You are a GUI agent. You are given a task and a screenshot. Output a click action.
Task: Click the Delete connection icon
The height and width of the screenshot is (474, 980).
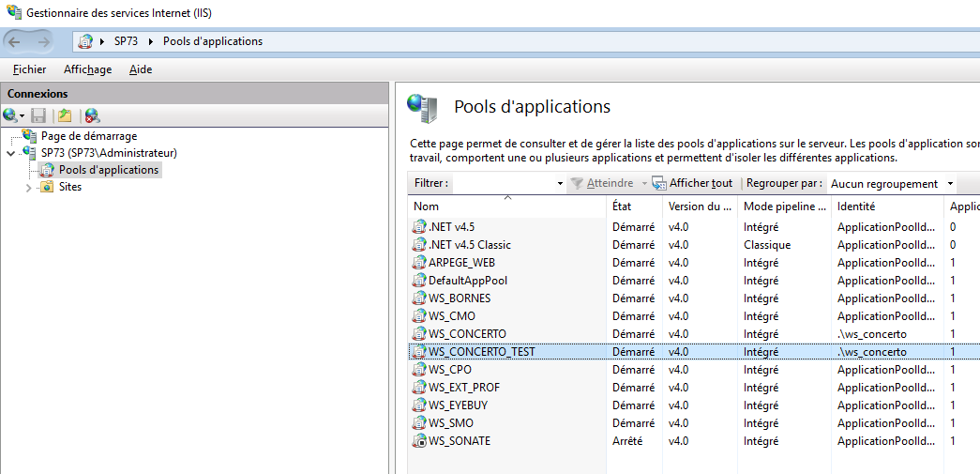(93, 115)
